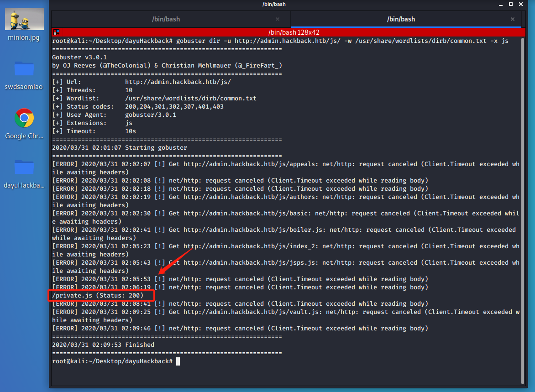Click the final shell prompt with cursor

[116, 361]
